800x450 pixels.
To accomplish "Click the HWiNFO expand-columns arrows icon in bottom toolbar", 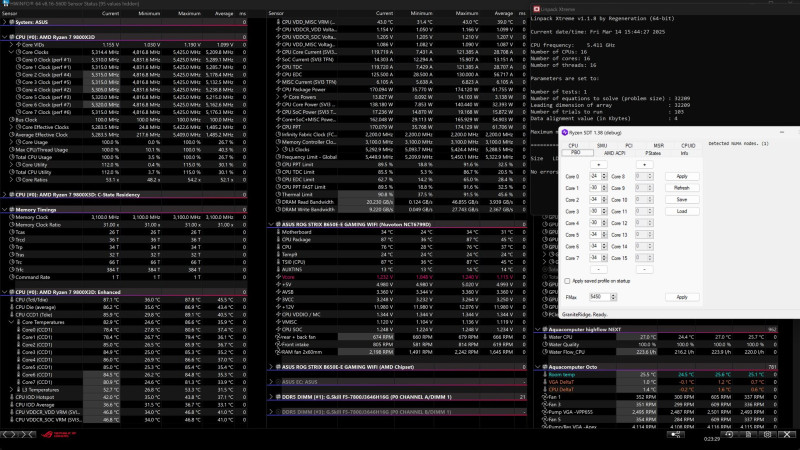I will (x=10, y=434).
